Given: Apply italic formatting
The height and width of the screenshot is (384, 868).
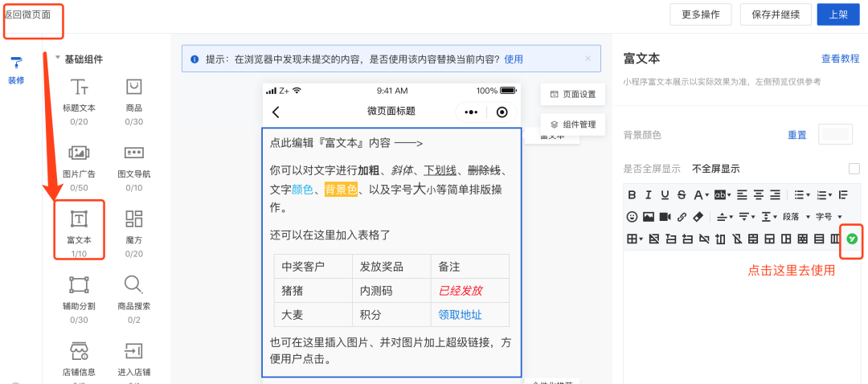Looking at the screenshot, I should 649,194.
